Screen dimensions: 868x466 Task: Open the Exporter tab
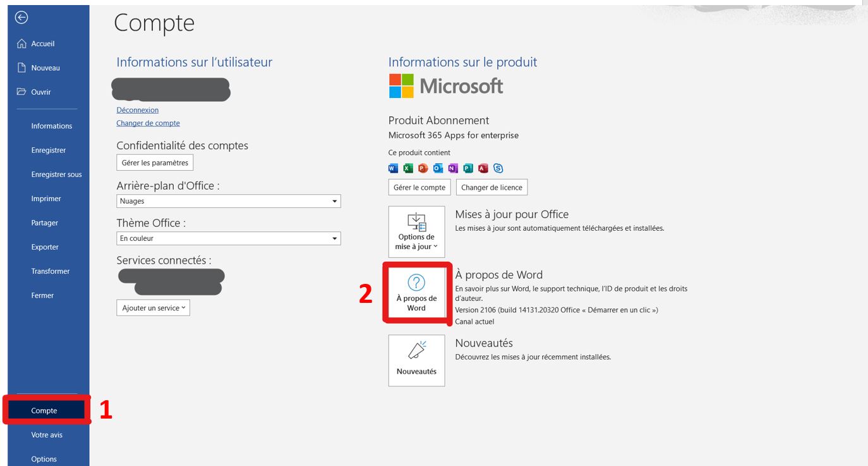pos(48,247)
